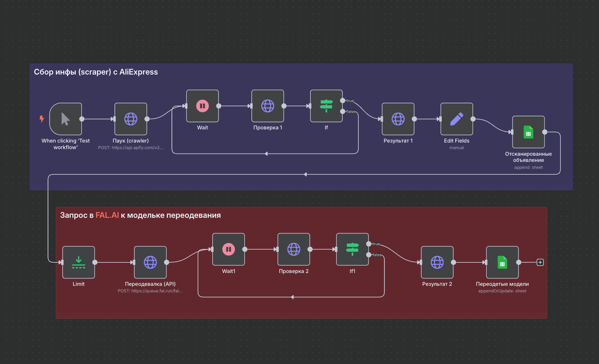
Task: Select the Запрос в FAL.AI sticky note header
Action: (140, 215)
